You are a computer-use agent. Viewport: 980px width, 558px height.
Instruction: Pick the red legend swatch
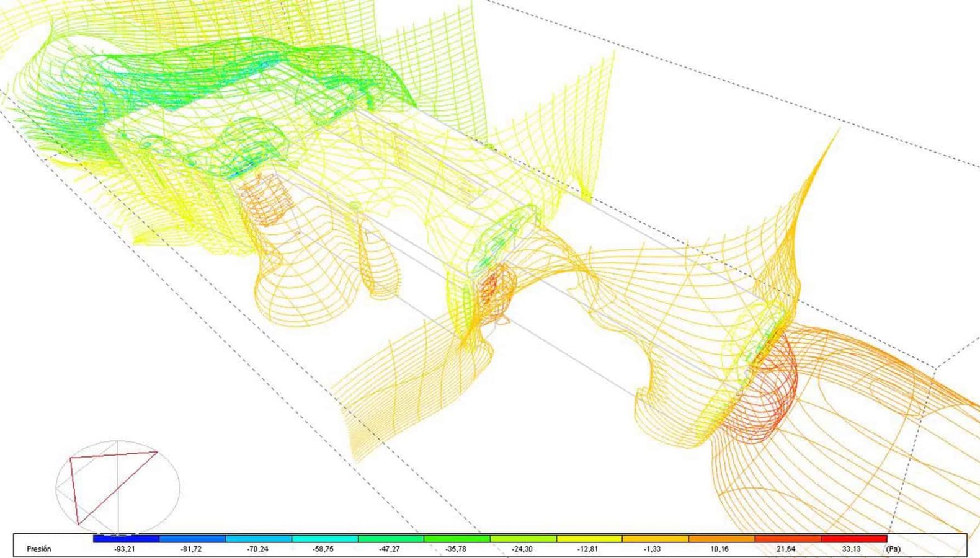click(854, 539)
